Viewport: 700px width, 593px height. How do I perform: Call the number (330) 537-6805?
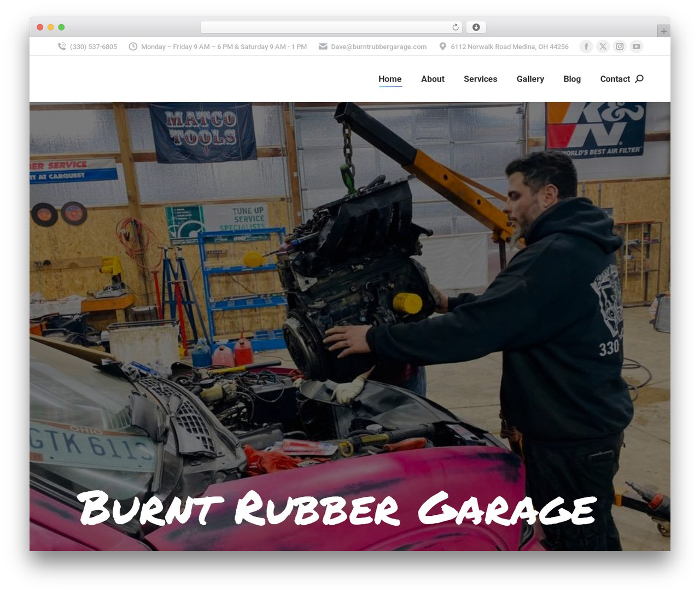coord(94,46)
